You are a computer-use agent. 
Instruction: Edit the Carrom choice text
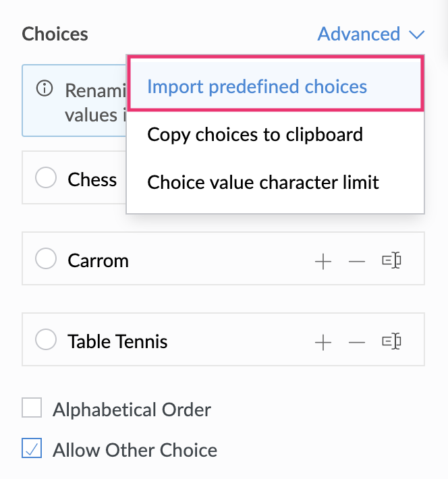[x=99, y=260]
